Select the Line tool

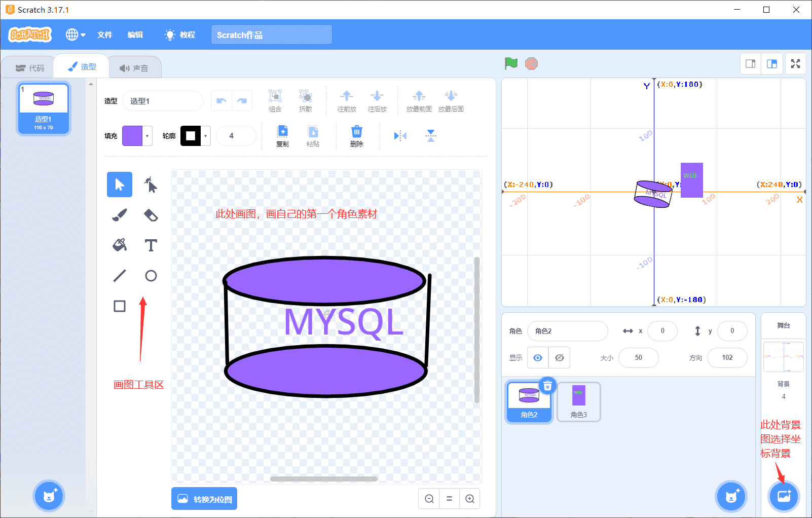point(120,276)
